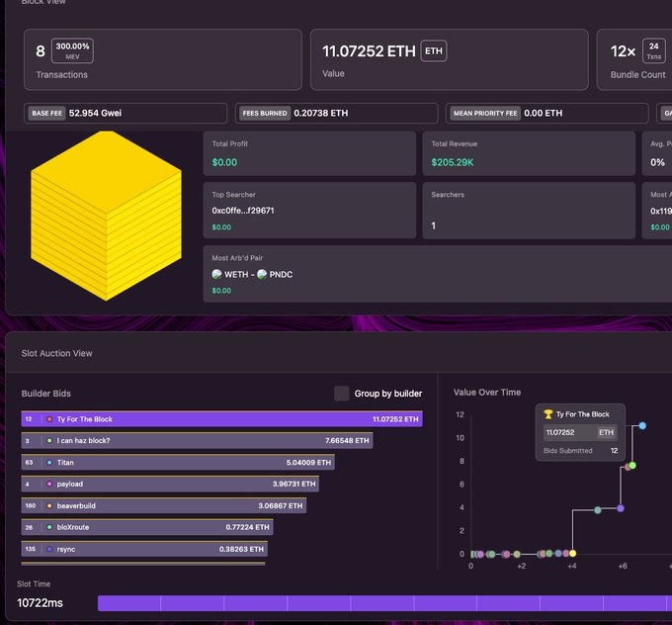This screenshot has width=672, height=625.
Task: Click the pink dot icon beside payload
Action: [49, 484]
